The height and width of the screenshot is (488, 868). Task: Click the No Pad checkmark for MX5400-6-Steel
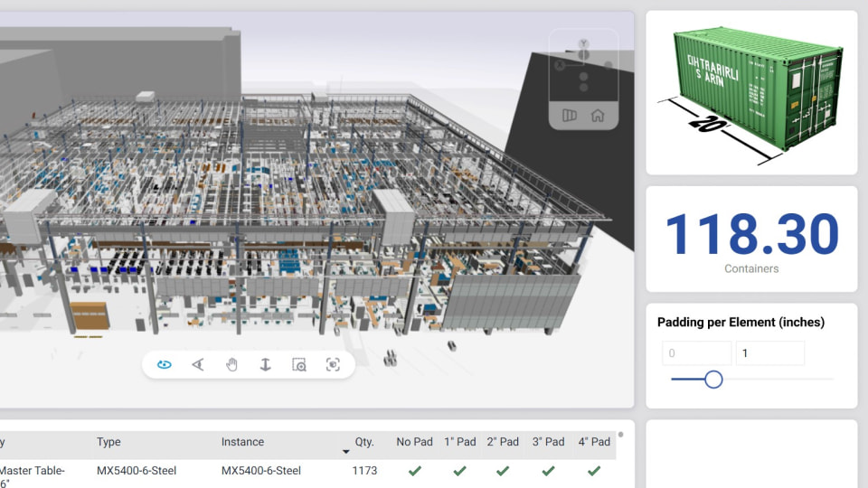pyautogui.click(x=415, y=471)
